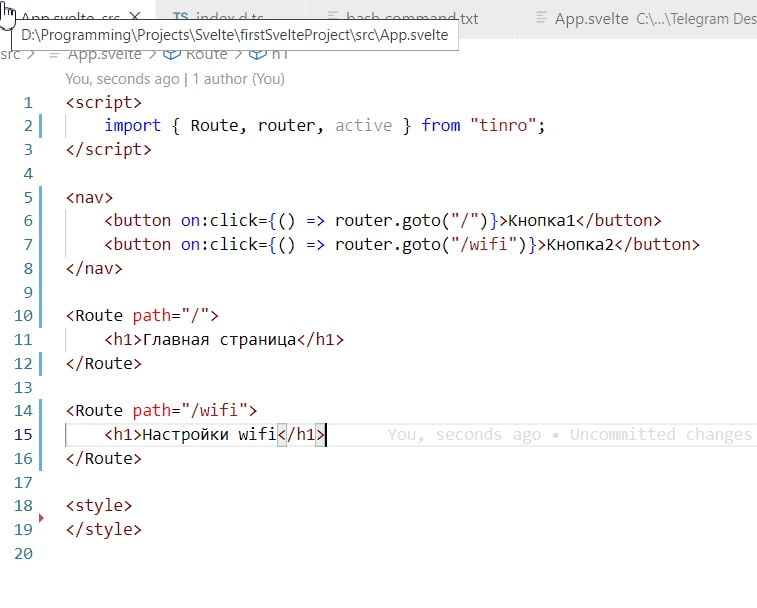757x608 pixels.
Task: Click router.goto("/") on line 6
Action: 412,221
